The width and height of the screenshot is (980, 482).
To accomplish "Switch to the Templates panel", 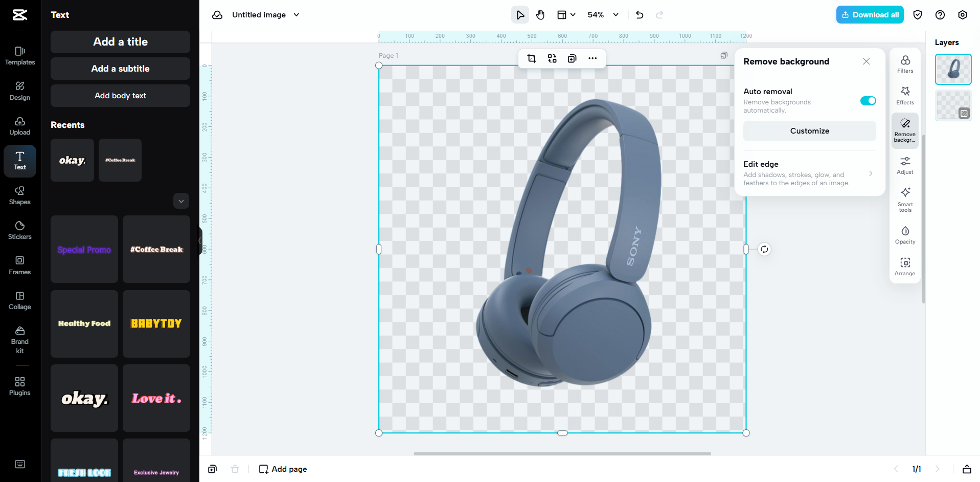I will 19,55.
